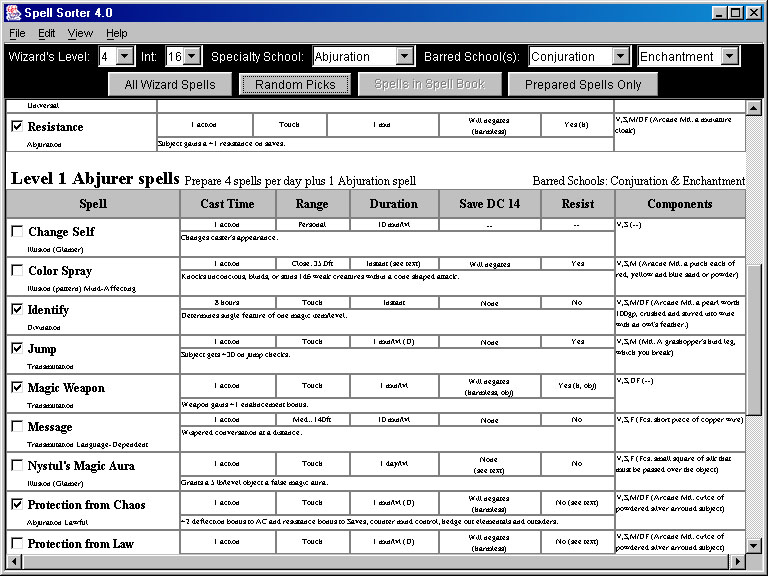Click the Prepared Spells Only button
Viewport: 768px width, 576px height.
(x=583, y=84)
